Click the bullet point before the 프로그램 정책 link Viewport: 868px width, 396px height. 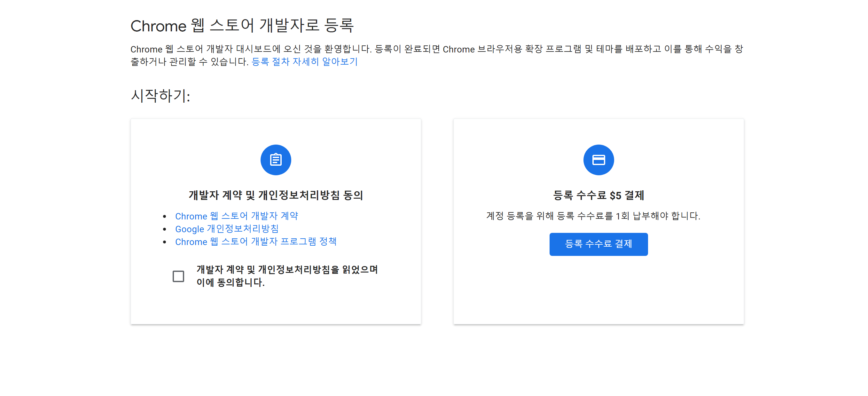[164, 242]
